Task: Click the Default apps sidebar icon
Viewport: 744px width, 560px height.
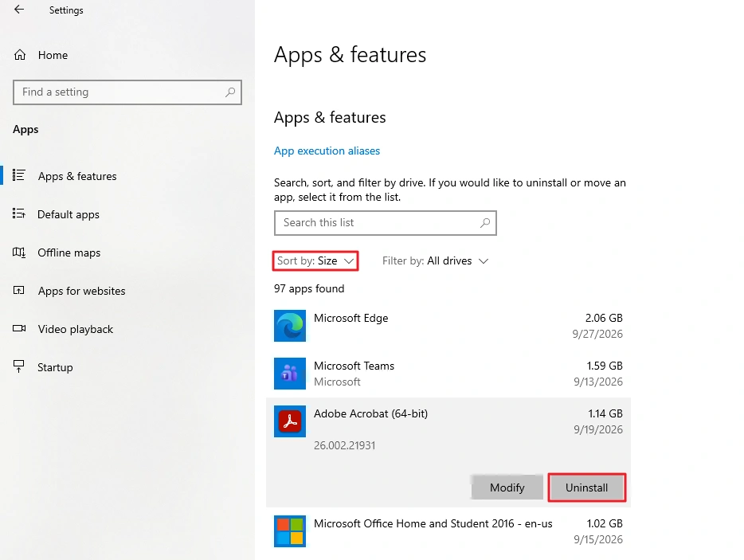Action: point(19,213)
